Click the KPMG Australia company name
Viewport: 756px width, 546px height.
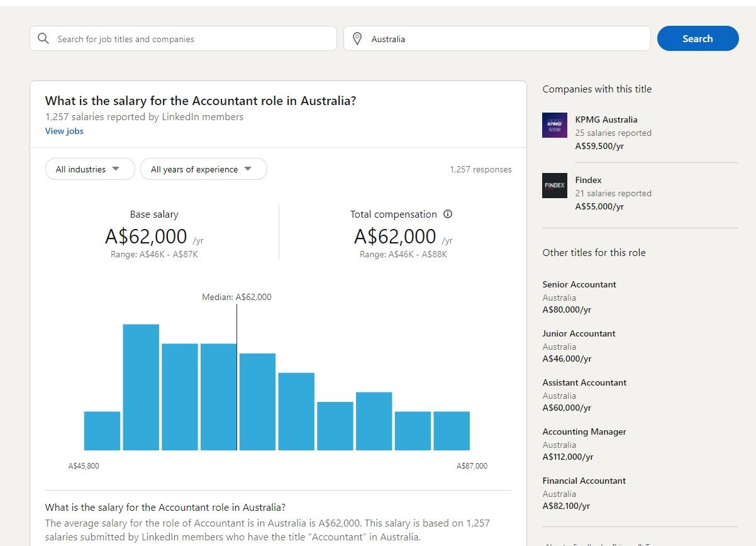point(606,120)
